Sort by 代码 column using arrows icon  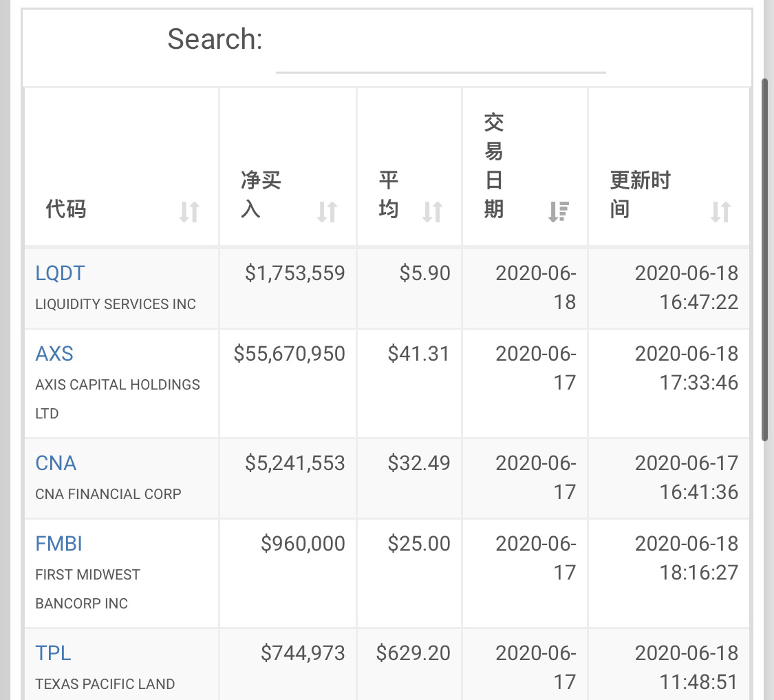tap(189, 211)
